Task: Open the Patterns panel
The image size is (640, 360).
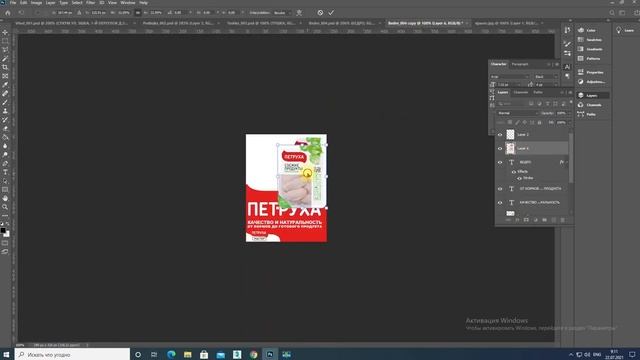Action: pos(589,59)
